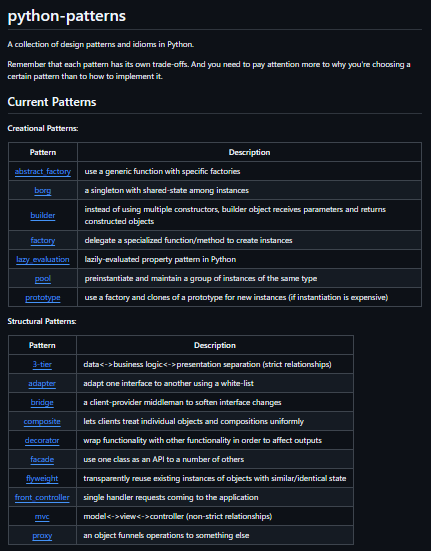Visit the pool pattern link
Screen dimensions: 431x551
tap(43, 278)
